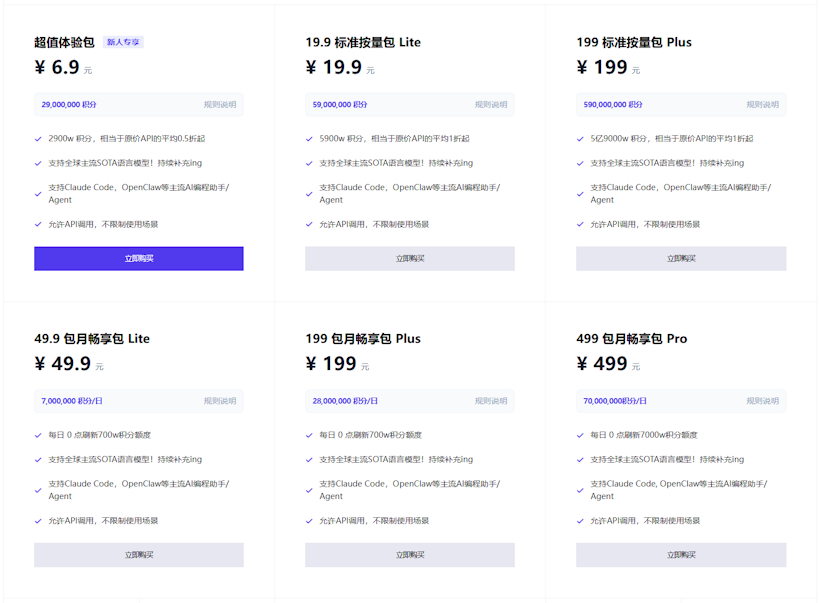Image resolution: width=820 pixels, height=603 pixels.
Task: Click the 新人专享 badge
Action: (x=124, y=43)
